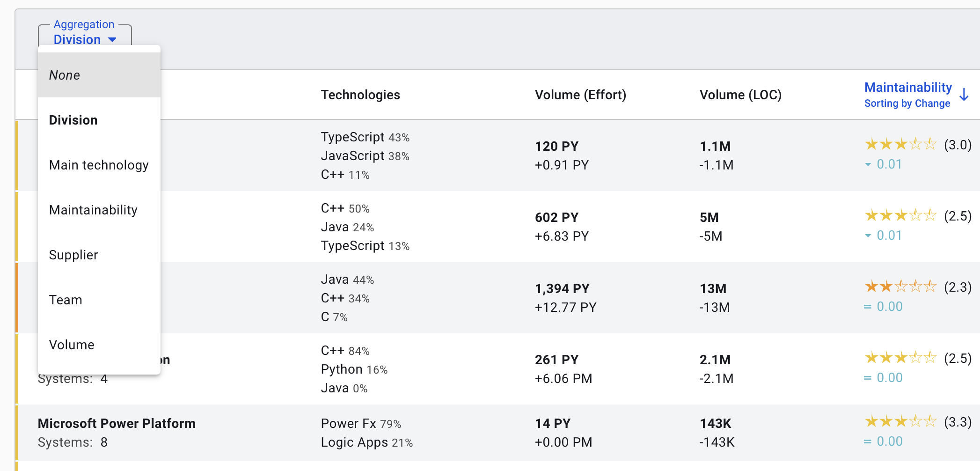Click the Maintainability sort descending arrow
This screenshot has width=980, height=471.
point(964,95)
